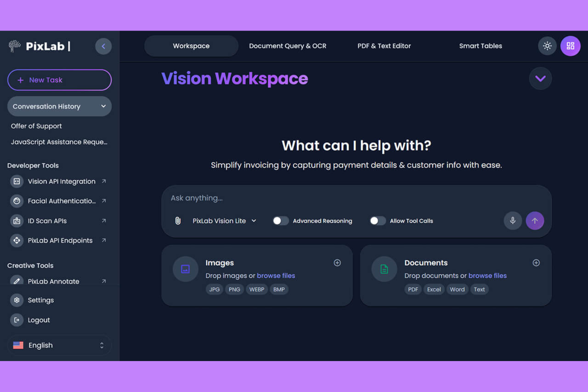
Task: Click the microphone icon for voice input
Action: point(513,221)
